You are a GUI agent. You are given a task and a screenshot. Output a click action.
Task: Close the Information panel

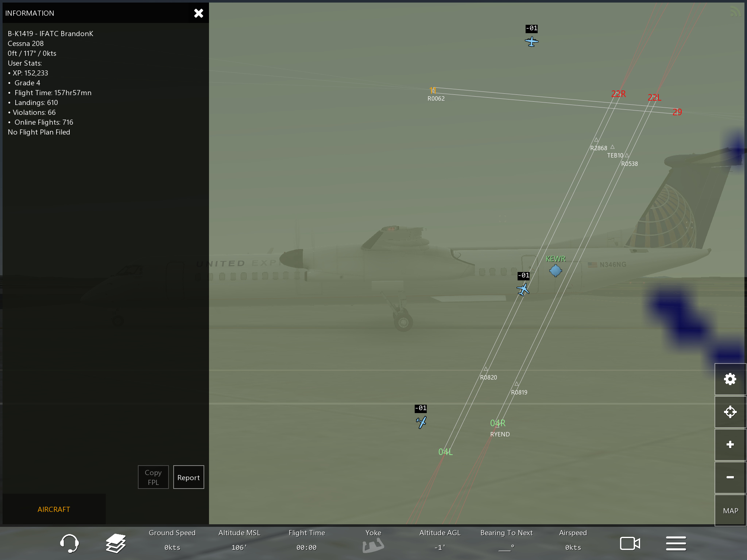pyautogui.click(x=198, y=13)
